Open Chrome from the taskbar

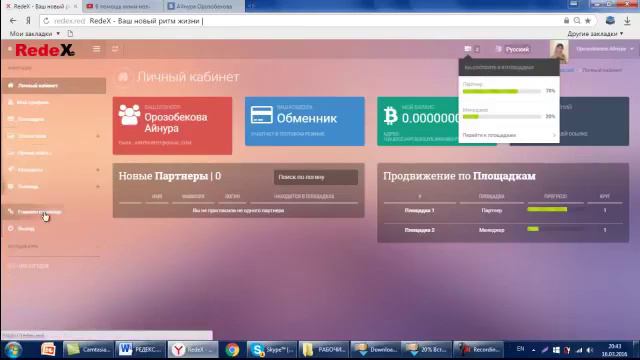click(x=232, y=350)
